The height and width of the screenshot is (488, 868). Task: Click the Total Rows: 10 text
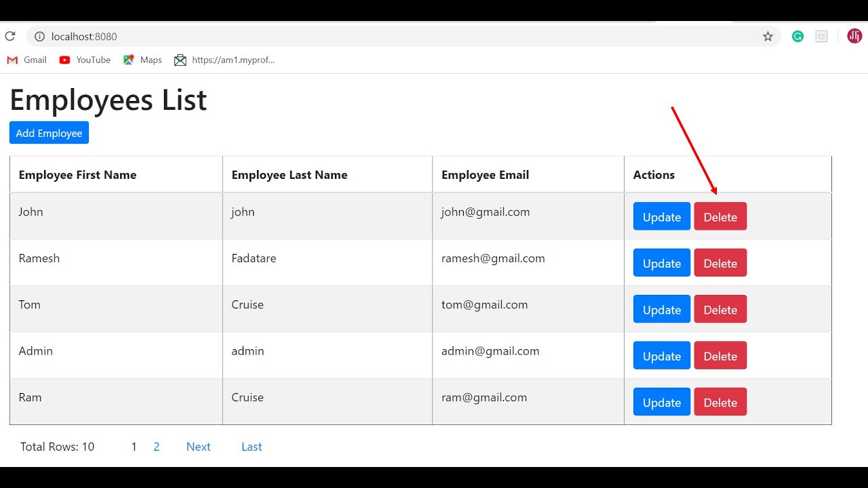tap(58, 447)
